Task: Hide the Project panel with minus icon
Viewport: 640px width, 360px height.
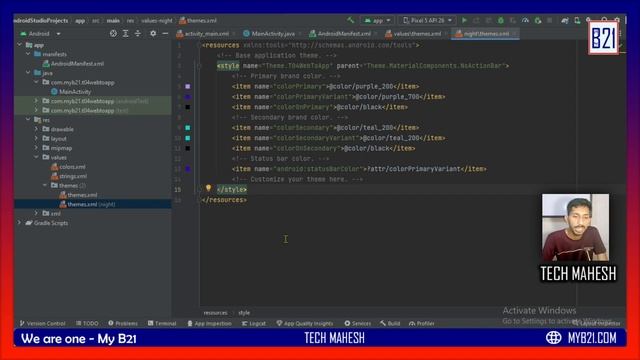Action: tap(165, 33)
